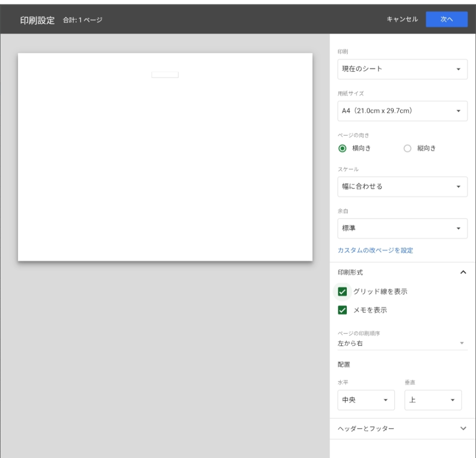Select the 横向き landscape radio button
476x458 pixels.
tap(342, 148)
